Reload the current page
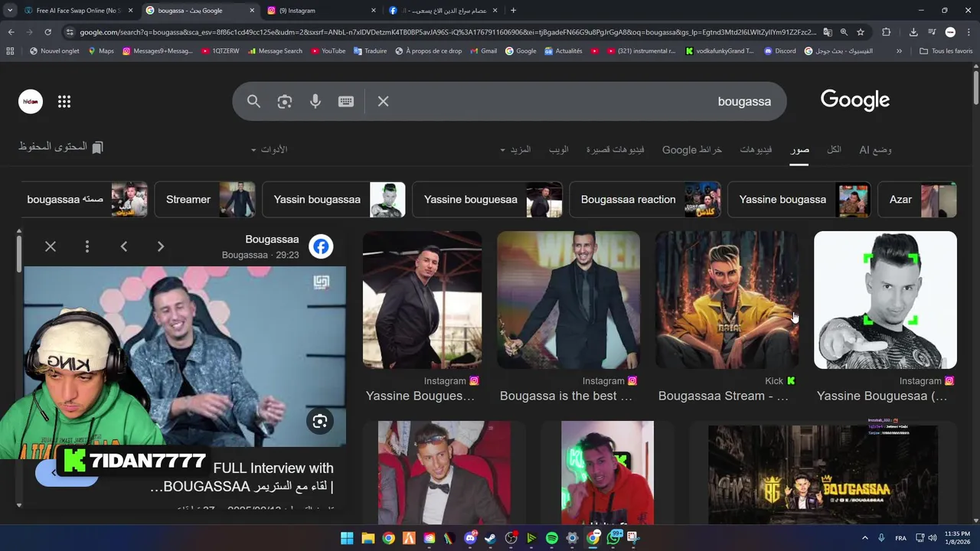The height and width of the screenshot is (551, 980). (x=47, y=32)
